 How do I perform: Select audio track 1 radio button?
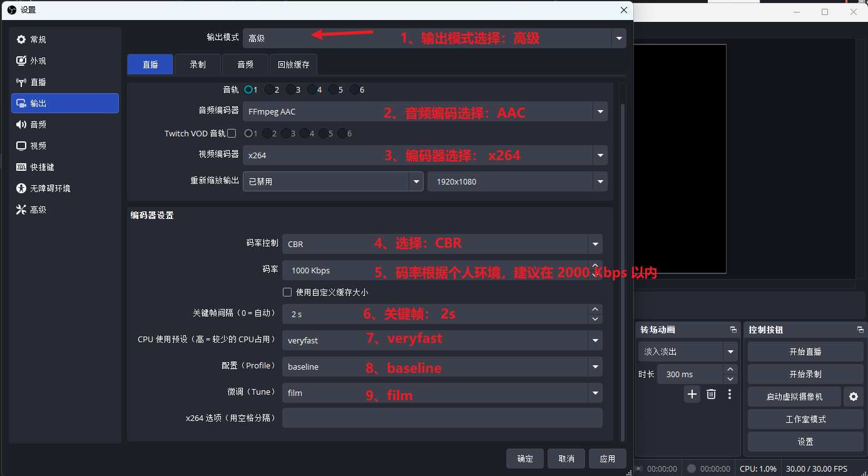tap(248, 89)
